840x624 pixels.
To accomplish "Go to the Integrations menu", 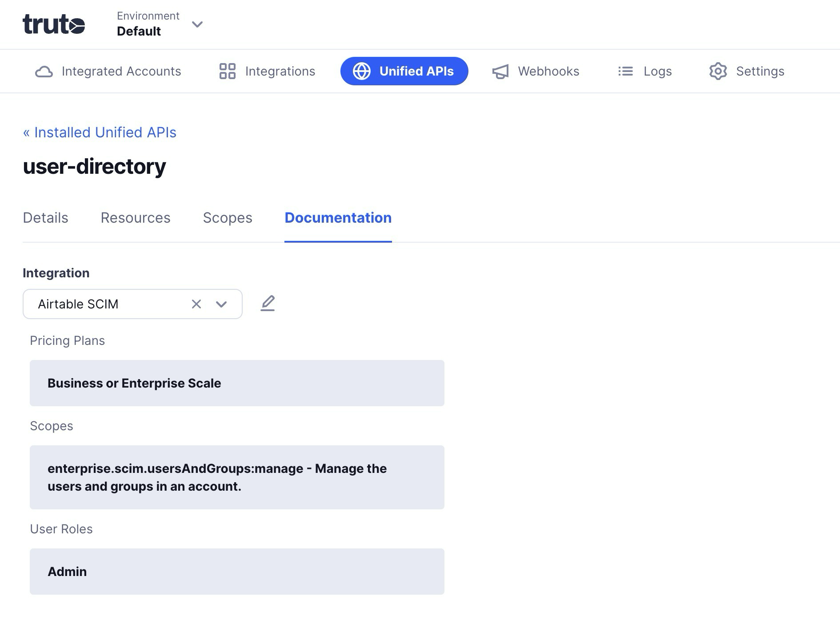I will (267, 71).
